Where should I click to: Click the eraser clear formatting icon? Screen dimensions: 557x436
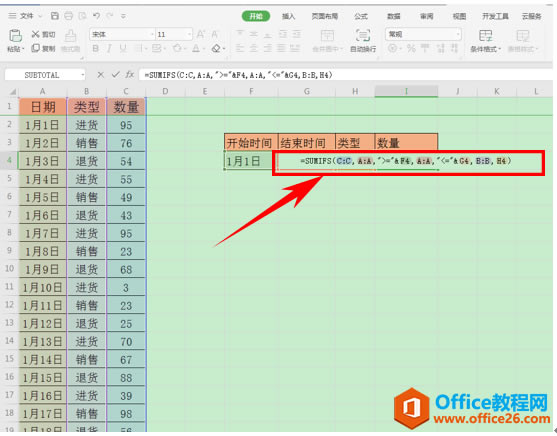[216, 48]
